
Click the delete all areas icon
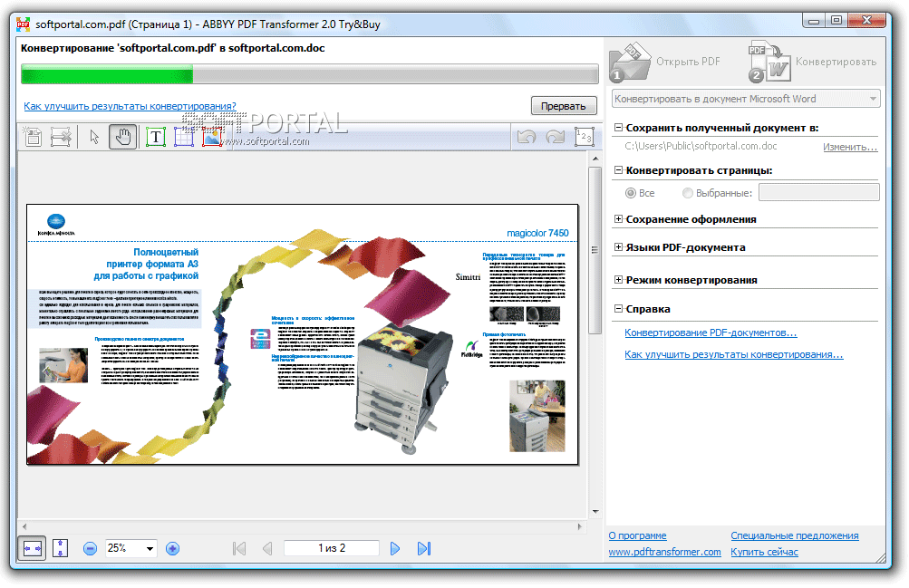[61, 138]
